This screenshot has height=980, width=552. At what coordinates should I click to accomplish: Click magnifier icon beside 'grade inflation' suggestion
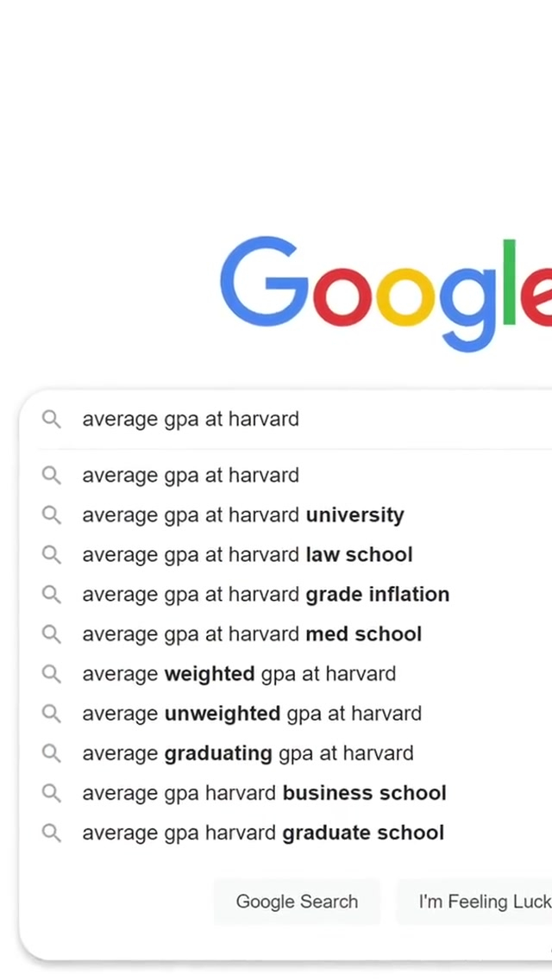pos(52,595)
